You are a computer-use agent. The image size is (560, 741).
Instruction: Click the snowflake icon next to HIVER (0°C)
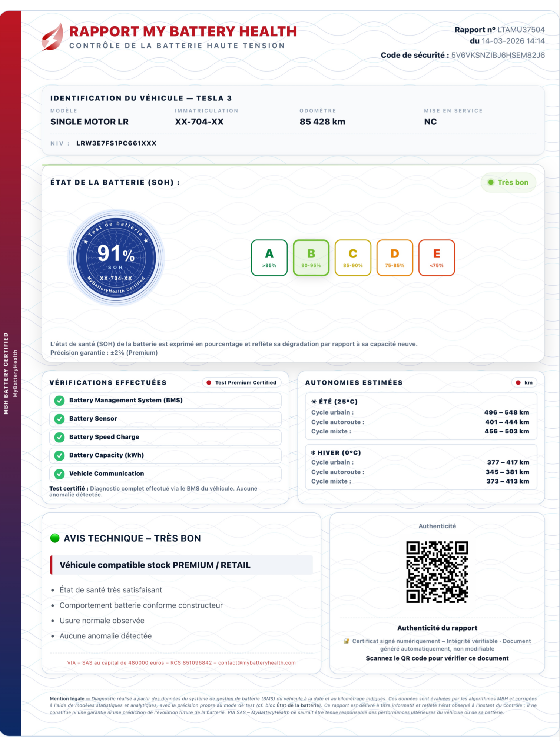coord(313,452)
